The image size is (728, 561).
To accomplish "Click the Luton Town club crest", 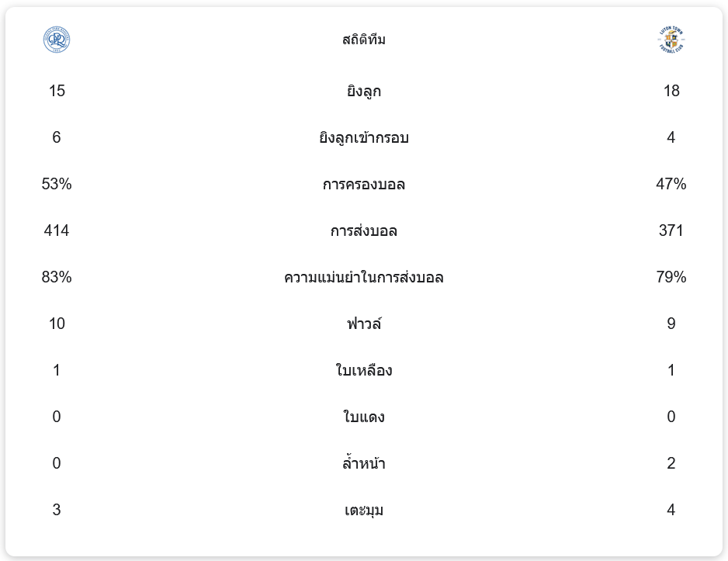I will click(671, 40).
